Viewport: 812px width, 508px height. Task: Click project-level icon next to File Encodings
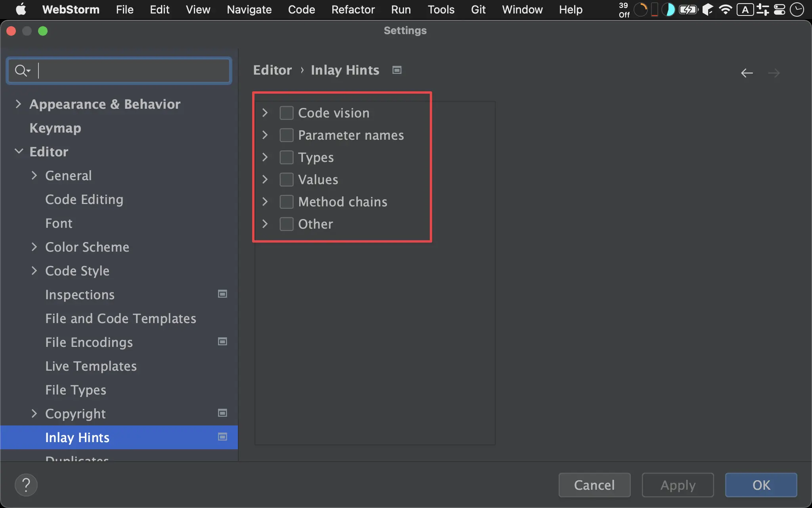[x=222, y=342]
